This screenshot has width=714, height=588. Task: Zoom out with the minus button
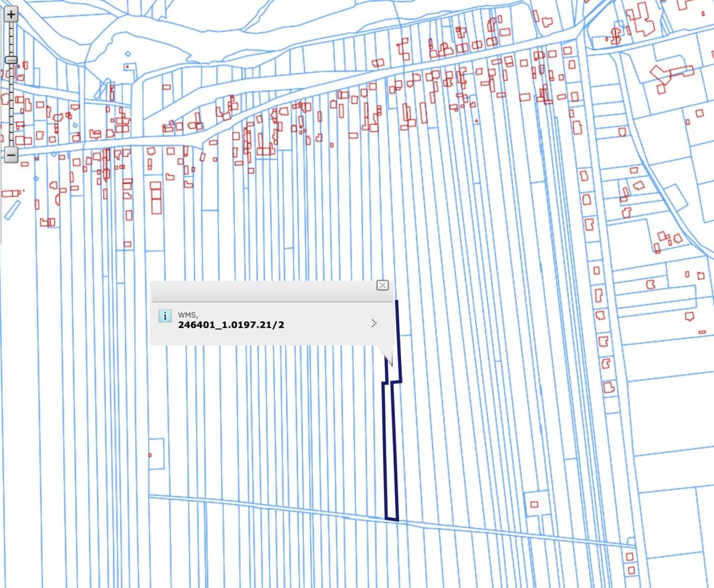point(11,155)
